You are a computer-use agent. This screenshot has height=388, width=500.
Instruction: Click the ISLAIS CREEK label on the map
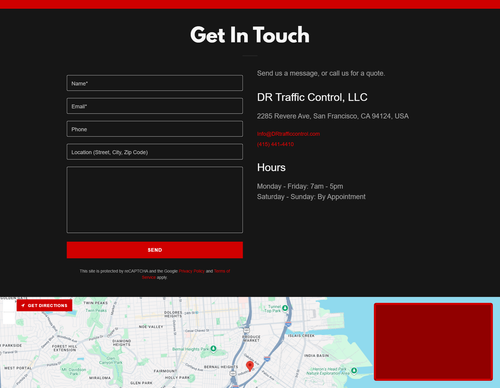(x=301, y=336)
